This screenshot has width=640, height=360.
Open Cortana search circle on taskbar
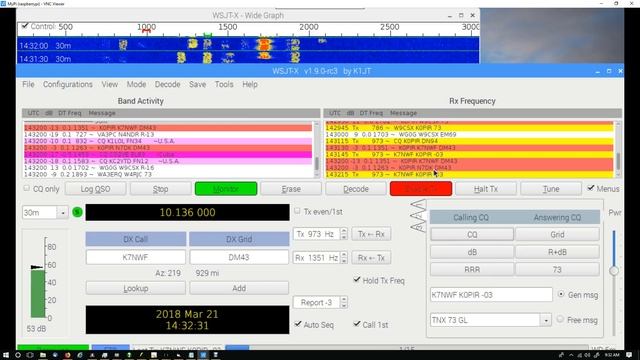point(18,355)
